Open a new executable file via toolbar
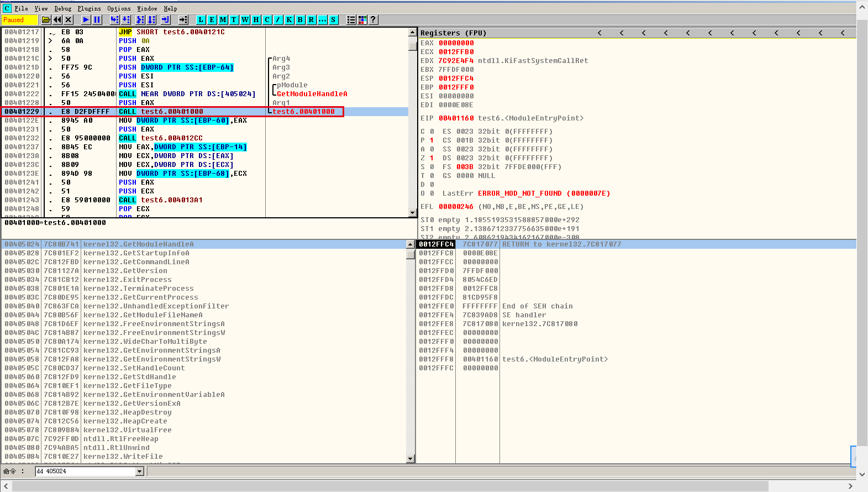 click(46, 20)
